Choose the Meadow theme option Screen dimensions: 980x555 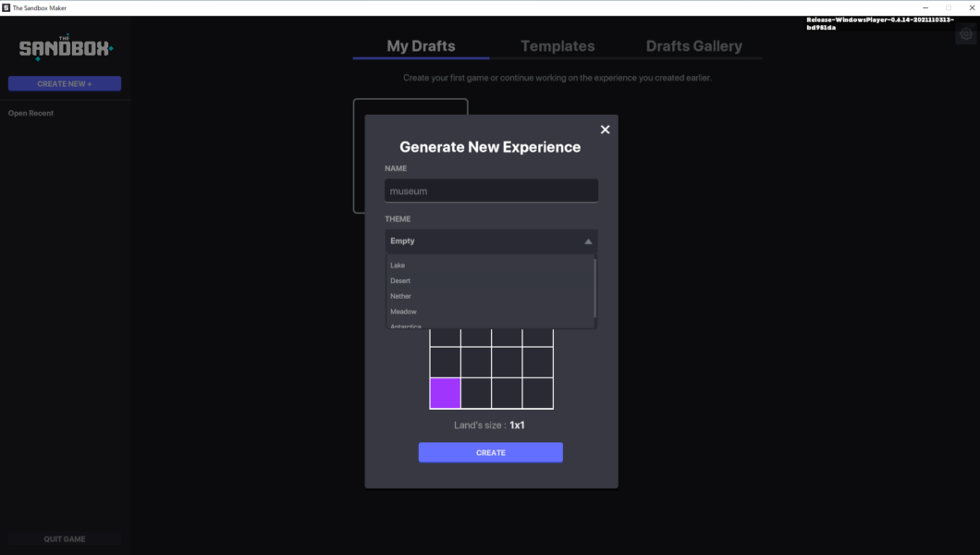[490, 311]
